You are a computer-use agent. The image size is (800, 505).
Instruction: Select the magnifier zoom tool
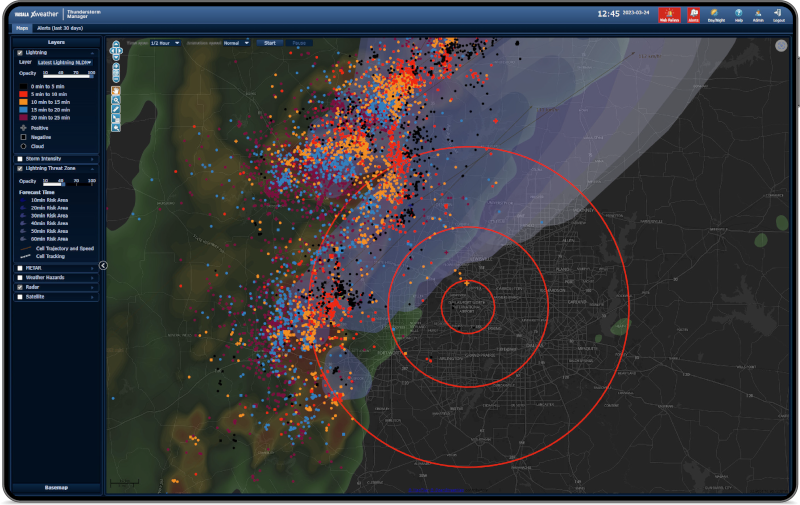coord(116,100)
